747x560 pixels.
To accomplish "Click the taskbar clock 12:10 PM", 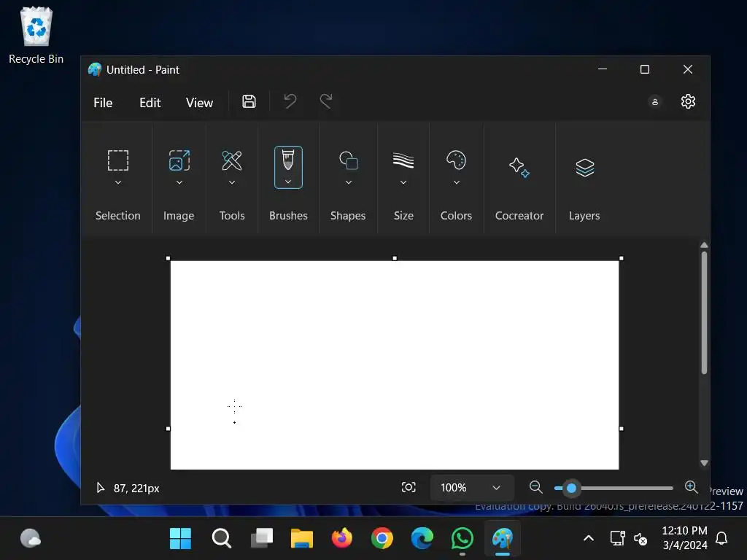I will (x=684, y=531).
